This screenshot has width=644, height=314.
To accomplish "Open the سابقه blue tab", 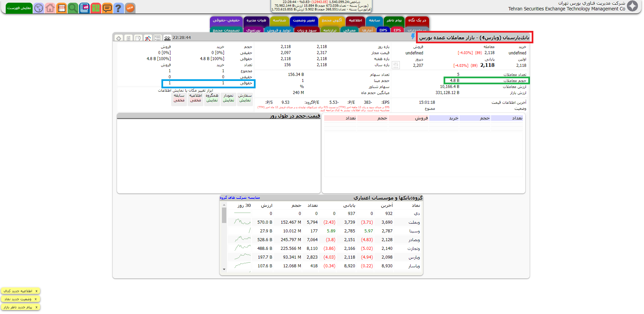I will click(x=374, y=21).
